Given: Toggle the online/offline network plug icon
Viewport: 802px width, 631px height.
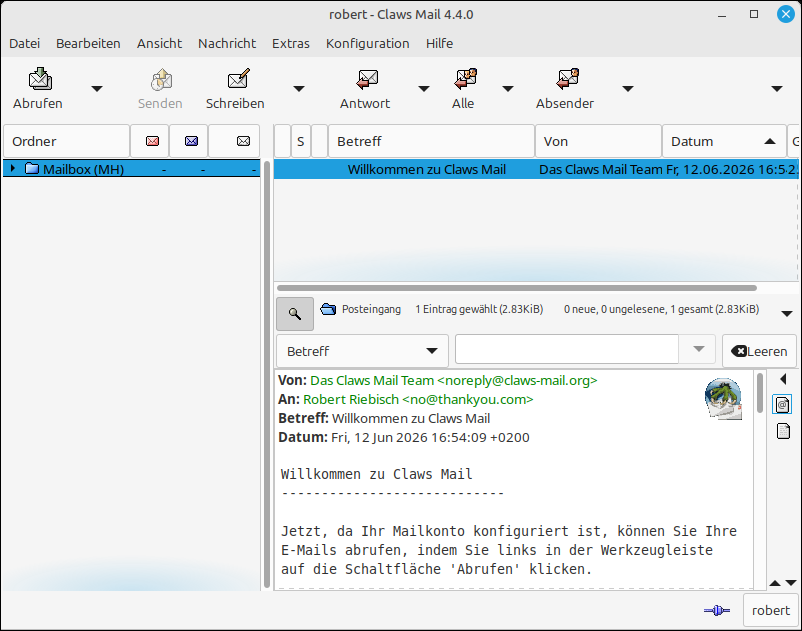Looking at the screenshot, I should coord(717,610).
